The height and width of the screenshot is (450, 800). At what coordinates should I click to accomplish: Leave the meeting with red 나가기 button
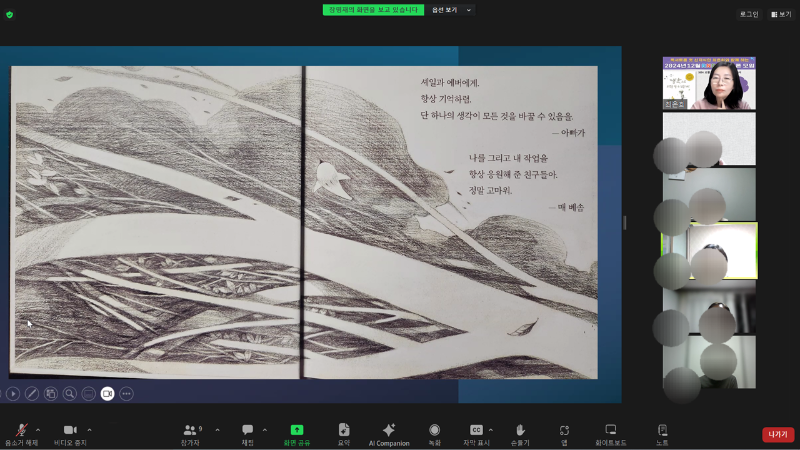tap(778, 434)
